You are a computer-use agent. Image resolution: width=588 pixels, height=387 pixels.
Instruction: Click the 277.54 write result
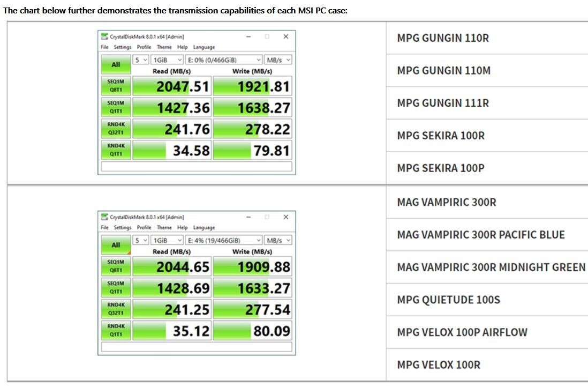tap(252, 310)
